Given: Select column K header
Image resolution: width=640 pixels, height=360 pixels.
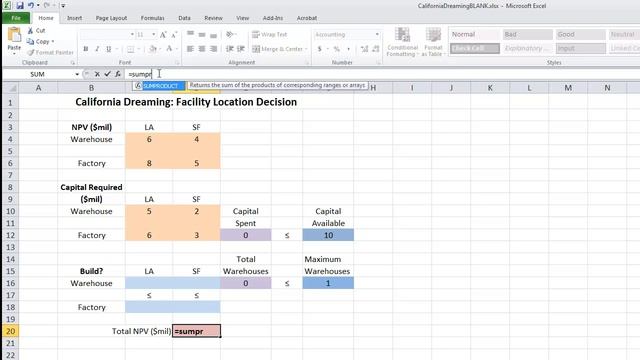Looking at the screenshot, I should point(490,88).
